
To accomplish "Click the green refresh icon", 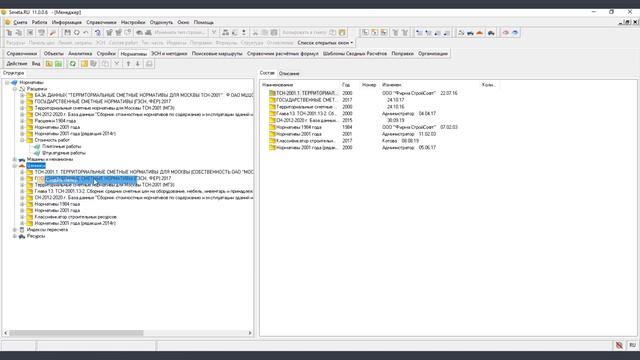I will click(x=73, y=64).
